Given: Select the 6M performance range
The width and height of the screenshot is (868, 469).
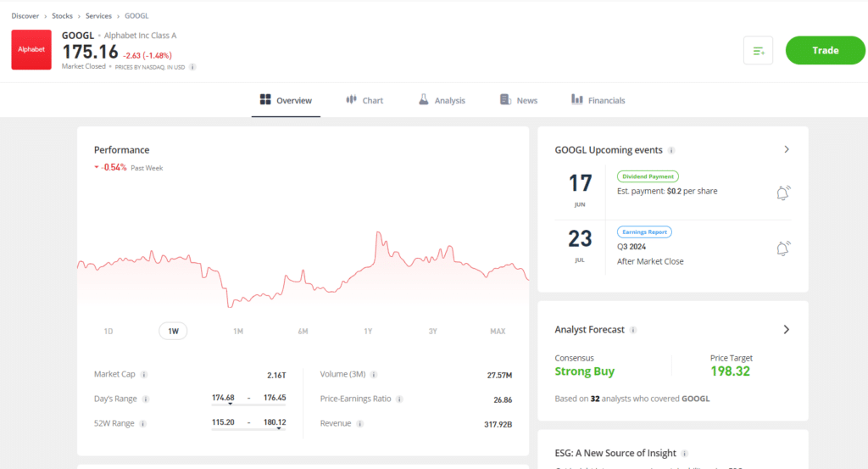Looking at the screenshot, I should coord(303,331).
